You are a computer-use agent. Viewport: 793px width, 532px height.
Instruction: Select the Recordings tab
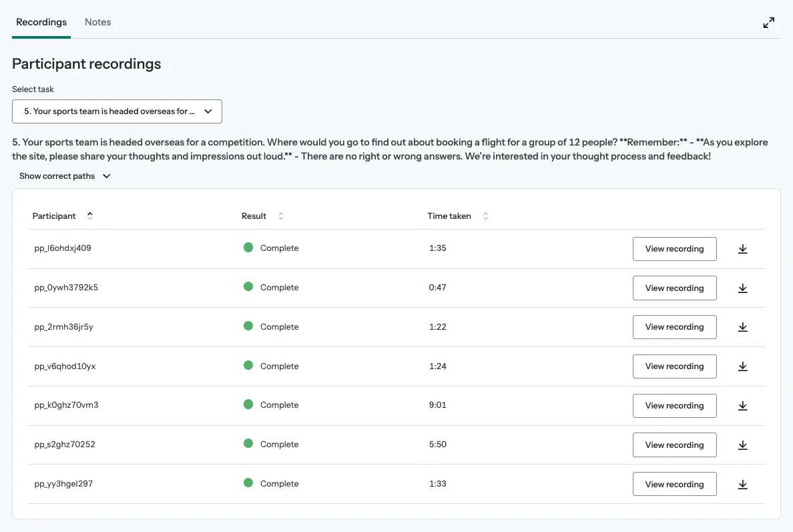pyautogui.click(x=41, y=22)
